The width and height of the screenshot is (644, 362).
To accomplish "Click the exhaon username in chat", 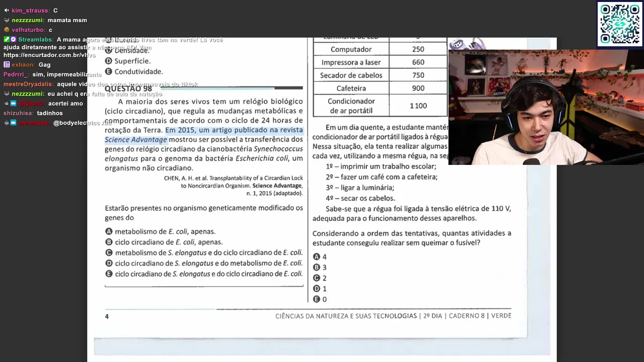I will 23,65.
